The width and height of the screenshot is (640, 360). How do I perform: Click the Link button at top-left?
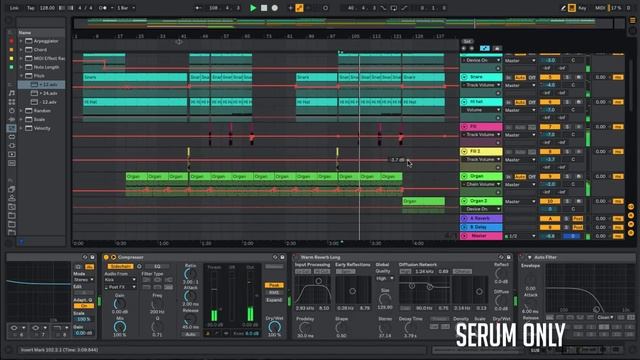pos(14,8)
